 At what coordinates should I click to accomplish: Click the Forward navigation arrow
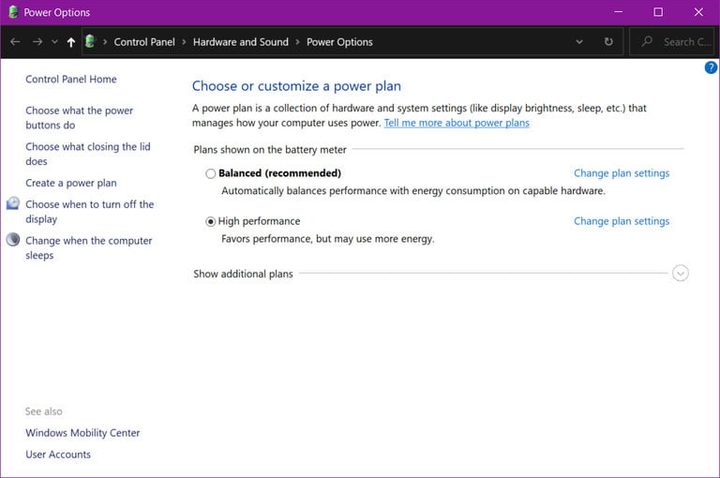pyautogui.click(x=38, y=42)
